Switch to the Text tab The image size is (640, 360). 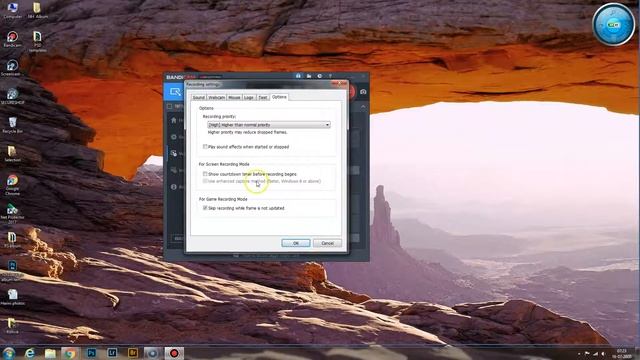pos(263,98)
